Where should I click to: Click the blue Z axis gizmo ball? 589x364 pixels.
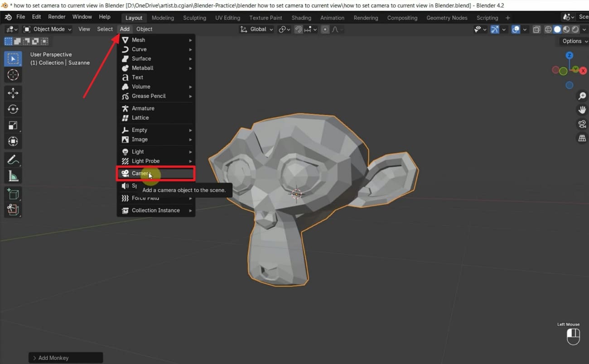point(570,56)
